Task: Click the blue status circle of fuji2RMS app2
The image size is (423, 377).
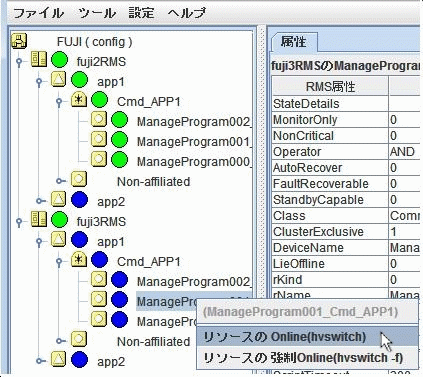Action: (x=80, y=201)
